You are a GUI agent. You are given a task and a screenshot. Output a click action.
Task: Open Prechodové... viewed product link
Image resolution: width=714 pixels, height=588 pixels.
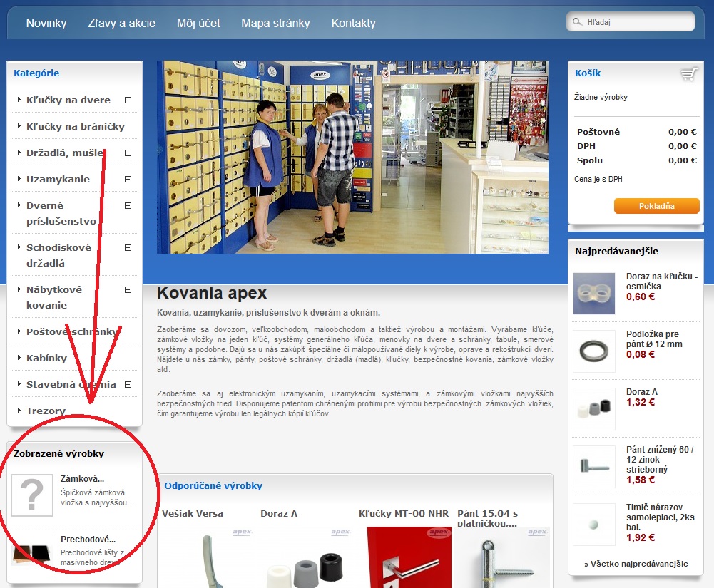88,540
